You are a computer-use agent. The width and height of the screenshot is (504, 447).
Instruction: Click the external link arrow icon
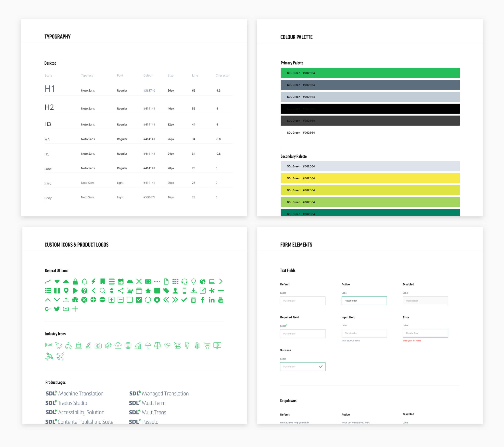pyautogui.click(x=203, y=291)
